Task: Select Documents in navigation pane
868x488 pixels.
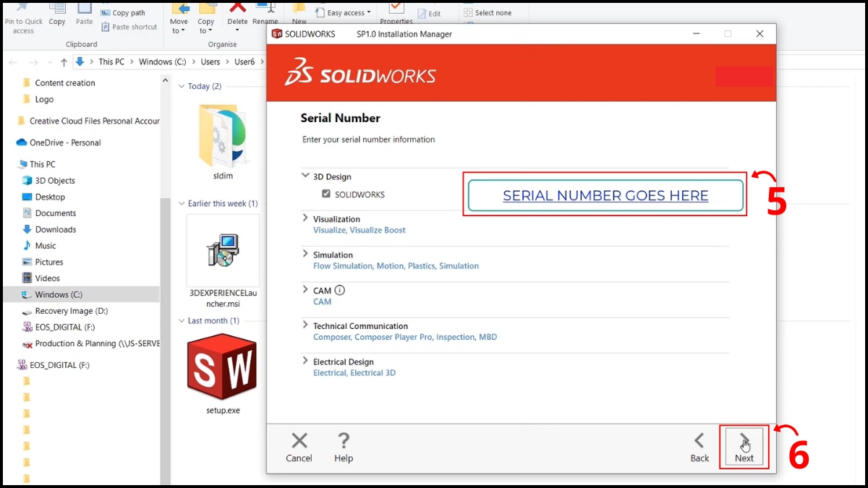Action: click(48, 213)
